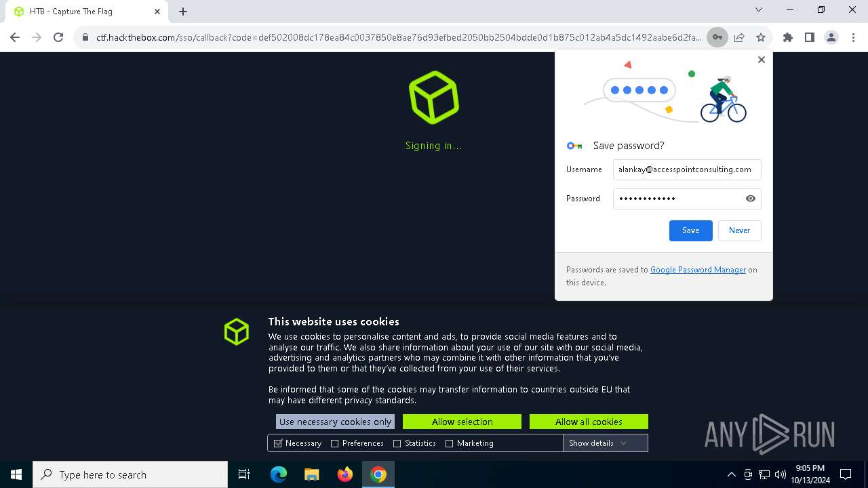Enable the Statistics cookies checkbox
868x488 pixels.
[397, 443]
